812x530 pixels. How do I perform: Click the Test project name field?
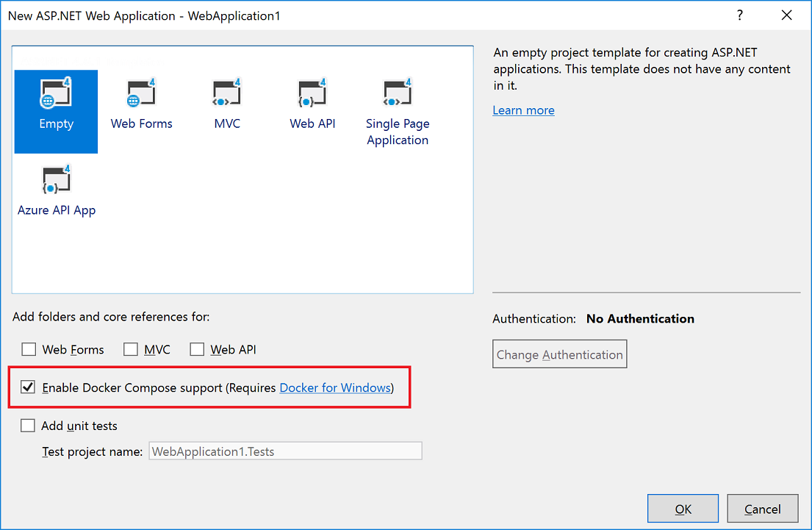click(x=285, y=451)
